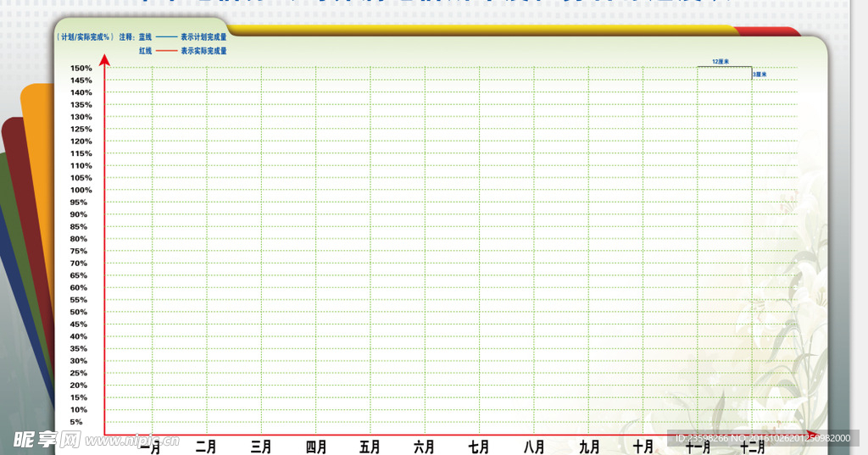Select the 35% axis label

79,348
